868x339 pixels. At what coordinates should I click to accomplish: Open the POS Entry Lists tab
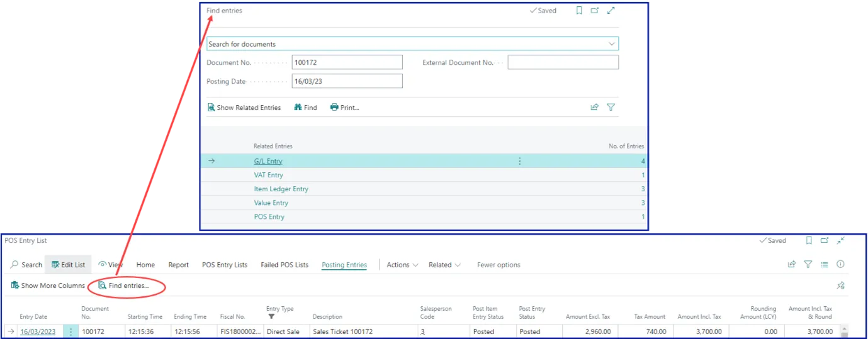pyautogui.click(x=225, y=265)
